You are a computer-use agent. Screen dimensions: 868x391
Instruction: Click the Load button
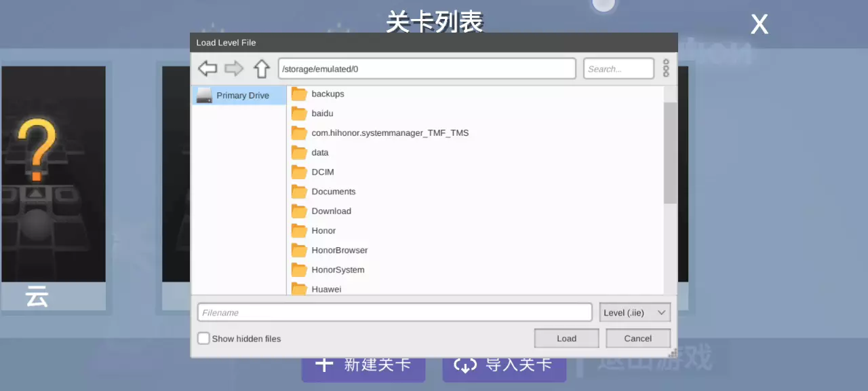[x=566, y=338]
